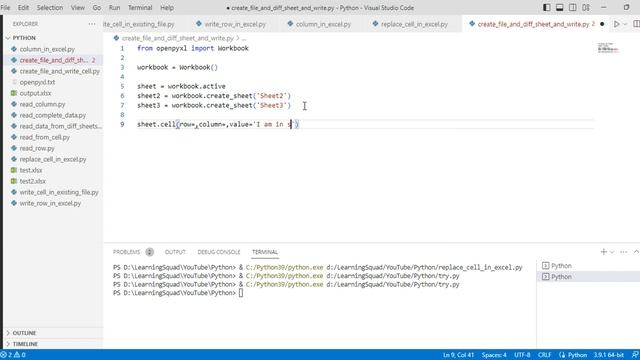Create new terminal with plus icon
Screen dimensions: 640x360
point(603,252)
